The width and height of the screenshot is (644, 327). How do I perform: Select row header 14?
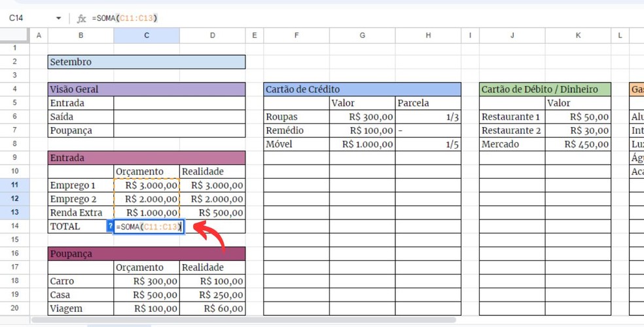(x=15, y=226)
